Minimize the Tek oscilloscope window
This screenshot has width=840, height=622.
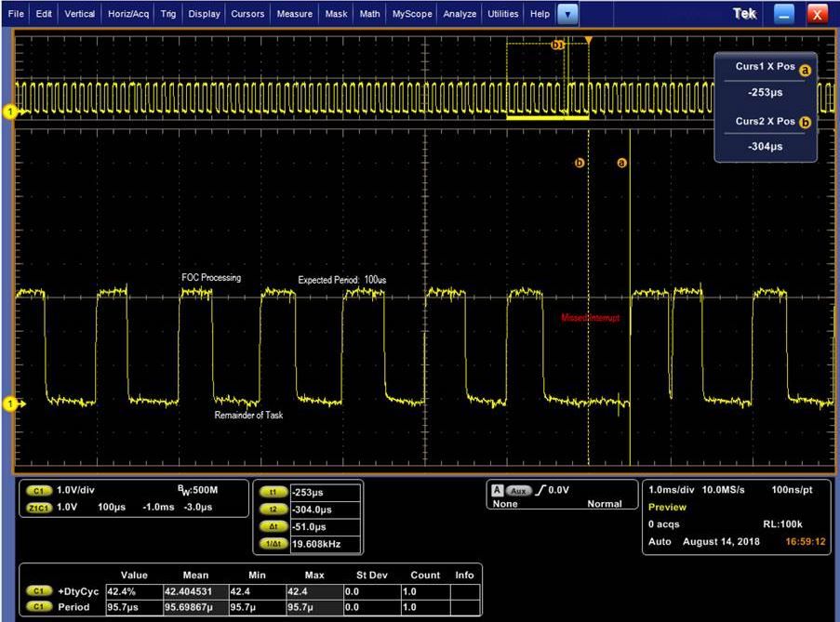tap(784, 15)
